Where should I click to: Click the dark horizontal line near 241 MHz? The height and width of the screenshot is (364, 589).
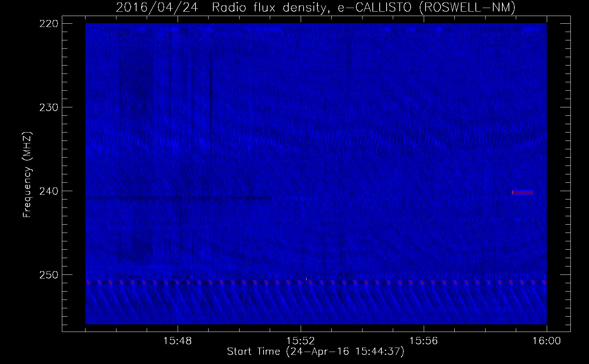coord(179,198)
